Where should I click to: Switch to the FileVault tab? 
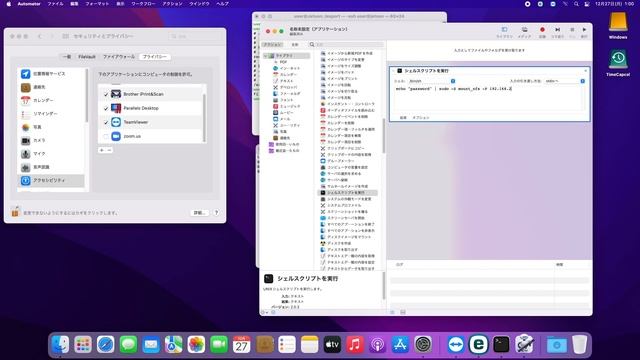[87, 57]
